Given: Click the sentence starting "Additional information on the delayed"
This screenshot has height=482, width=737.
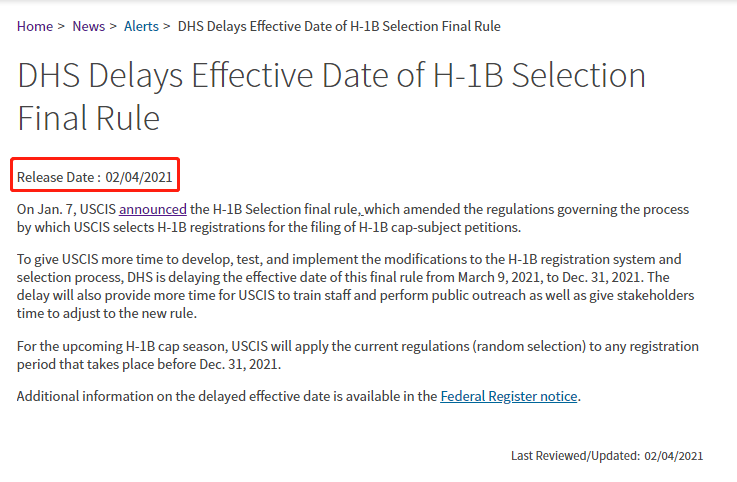Looking at the screenshot, I should coord(299,396).
